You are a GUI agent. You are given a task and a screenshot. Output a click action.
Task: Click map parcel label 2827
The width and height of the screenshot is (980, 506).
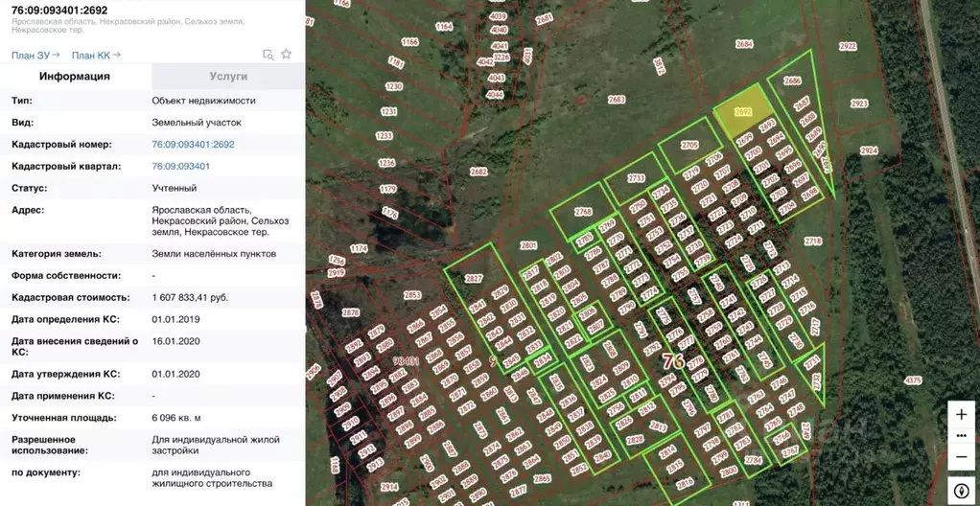click(x=474, y=279)
